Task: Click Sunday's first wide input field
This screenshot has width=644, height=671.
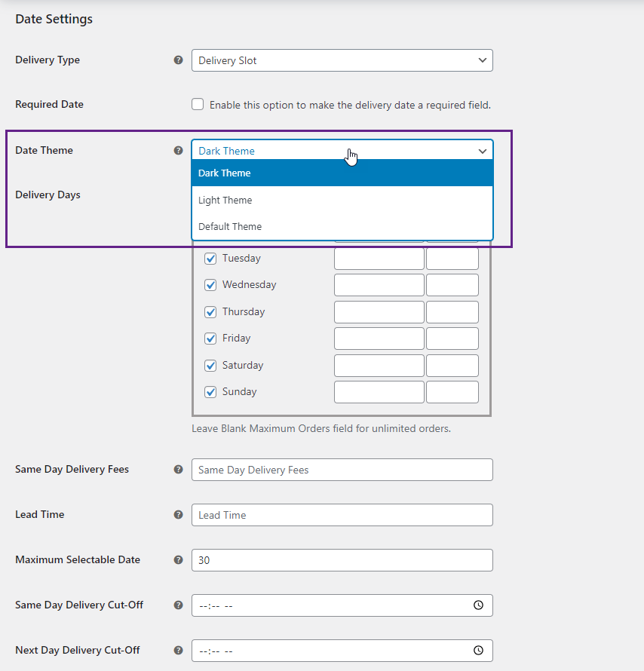Action: 379,392
